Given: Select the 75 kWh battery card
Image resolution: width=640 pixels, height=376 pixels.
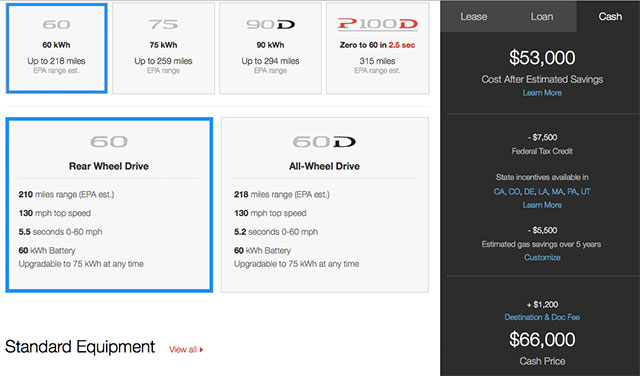Looking at the screenshot, I should (x=163, y=48).
